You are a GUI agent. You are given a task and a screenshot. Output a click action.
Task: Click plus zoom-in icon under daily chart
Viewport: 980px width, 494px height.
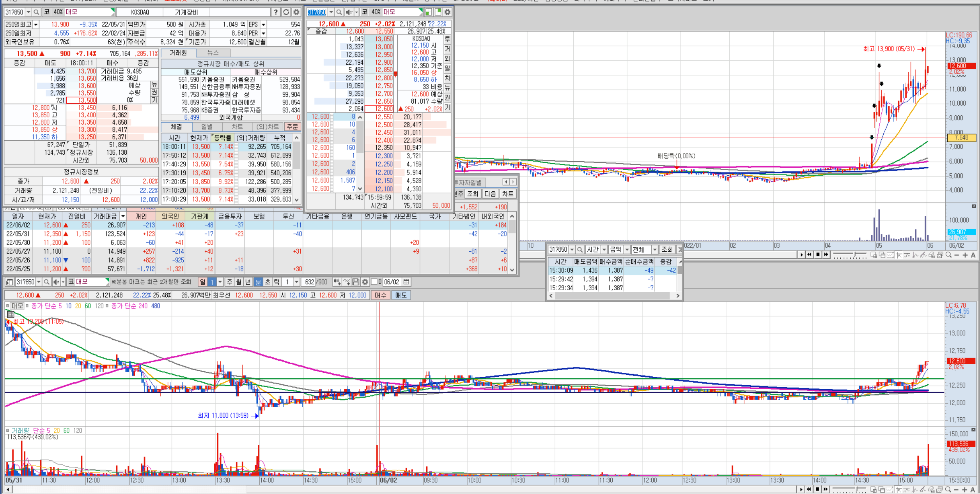965,255
